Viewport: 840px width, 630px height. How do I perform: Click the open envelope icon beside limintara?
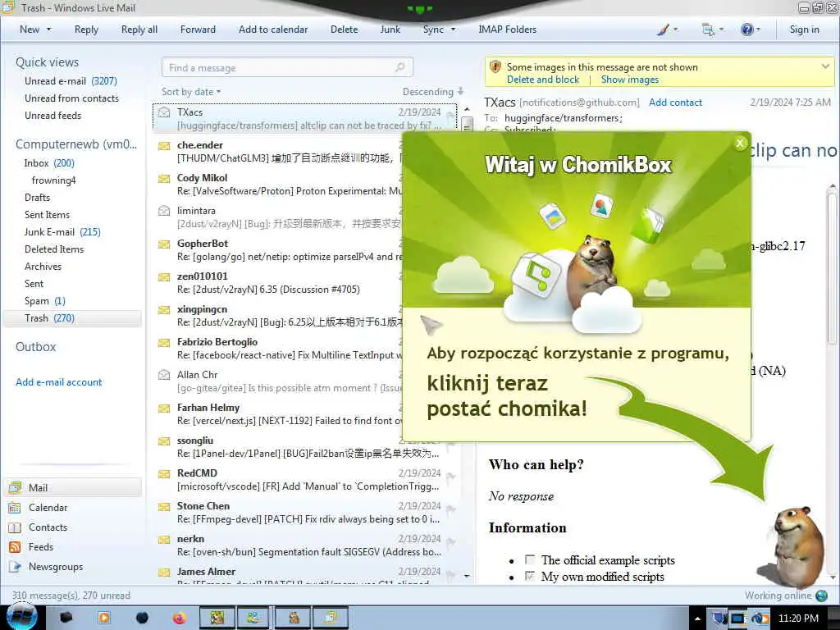pyautogui.click(x=164, y=211)
